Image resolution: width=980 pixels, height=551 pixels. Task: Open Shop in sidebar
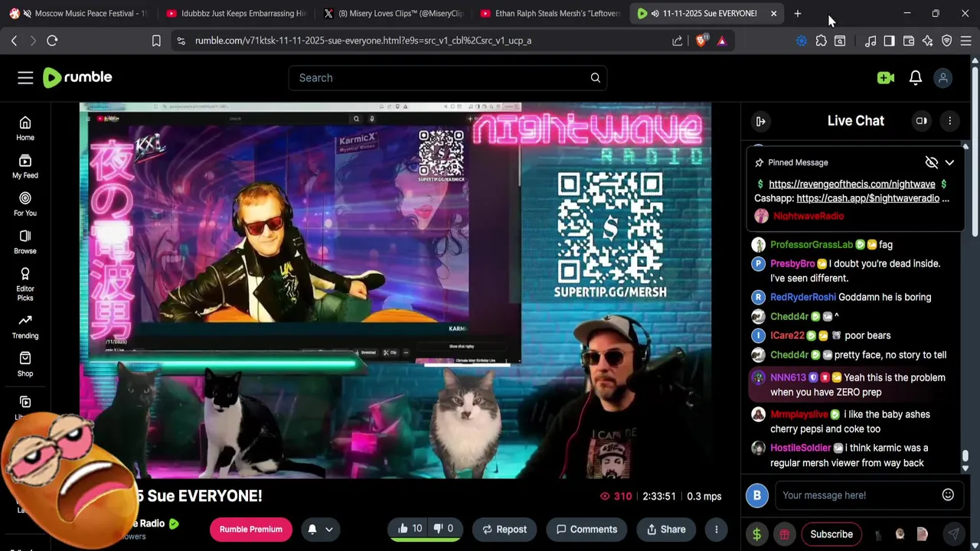pyautogui.click(x=25, y=364)
